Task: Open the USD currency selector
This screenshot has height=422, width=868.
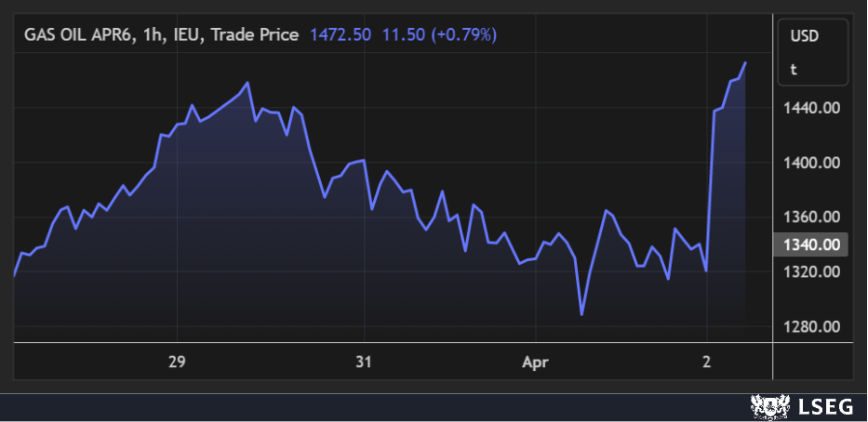Action: (804, 38)
